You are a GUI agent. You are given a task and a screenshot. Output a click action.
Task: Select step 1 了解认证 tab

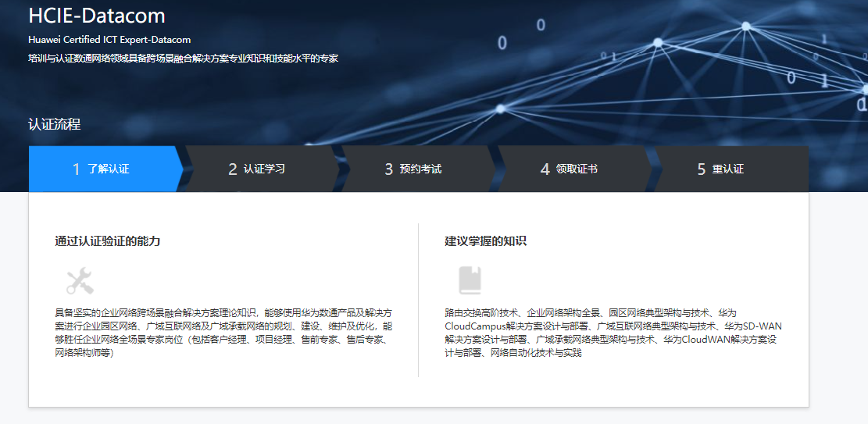(x=105, y=169)
